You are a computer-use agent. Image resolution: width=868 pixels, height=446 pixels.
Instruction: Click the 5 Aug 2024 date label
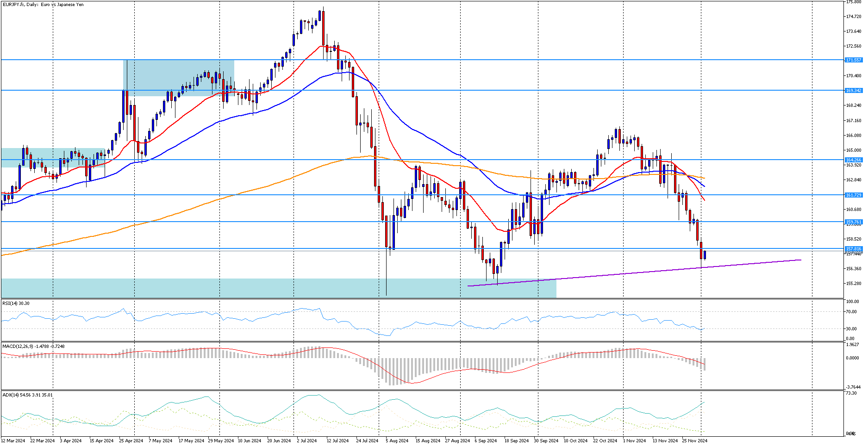(x=397, y=441)
